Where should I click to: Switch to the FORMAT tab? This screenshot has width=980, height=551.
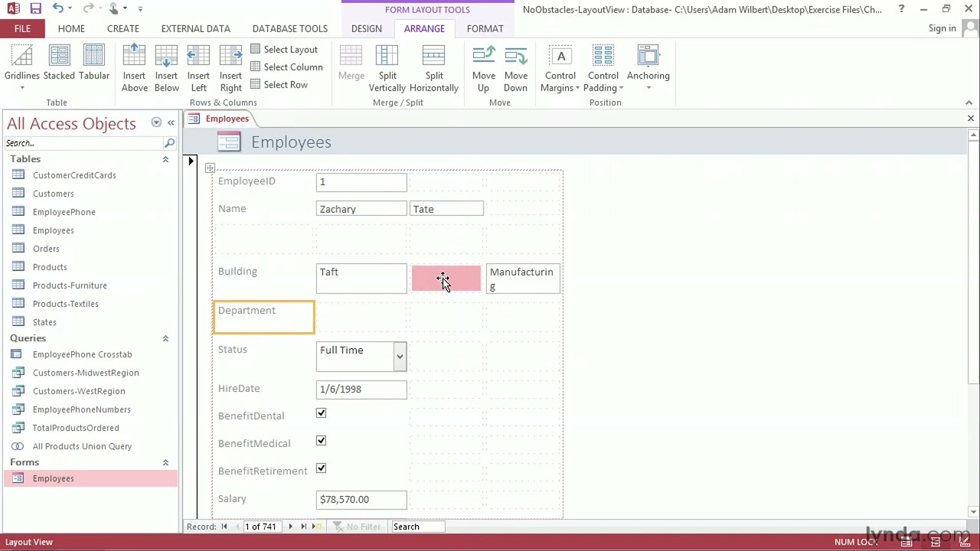tap(485, 29)
